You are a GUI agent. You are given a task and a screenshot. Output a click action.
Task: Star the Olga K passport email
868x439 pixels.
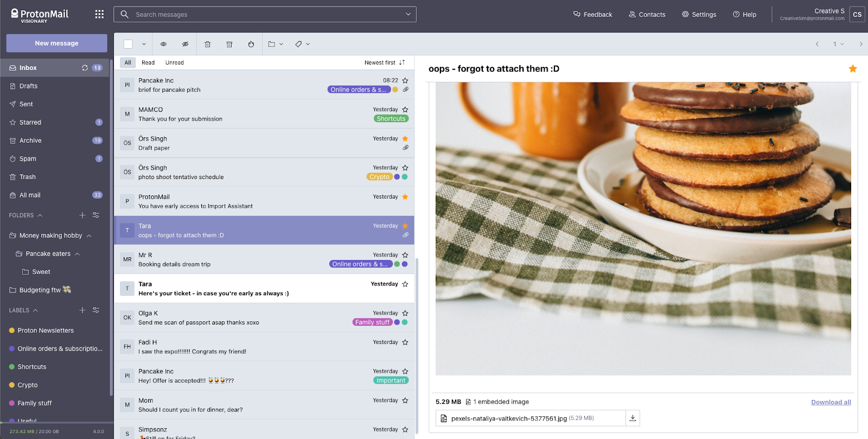[x=405, y=313]
